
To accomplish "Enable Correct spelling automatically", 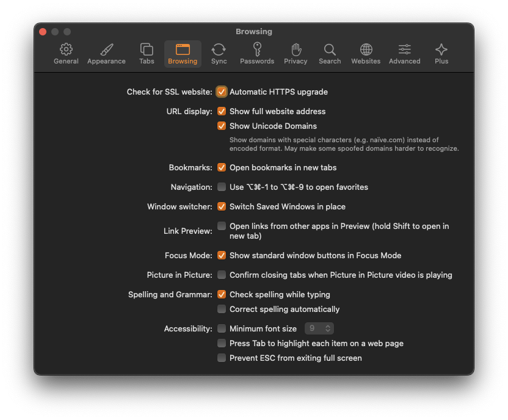I will 222,309.
